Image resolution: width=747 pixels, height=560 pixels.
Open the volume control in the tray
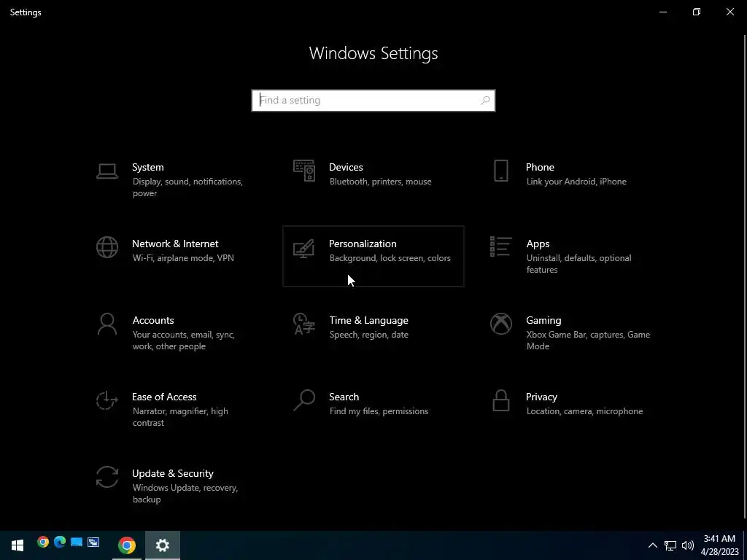pos(687,545)
